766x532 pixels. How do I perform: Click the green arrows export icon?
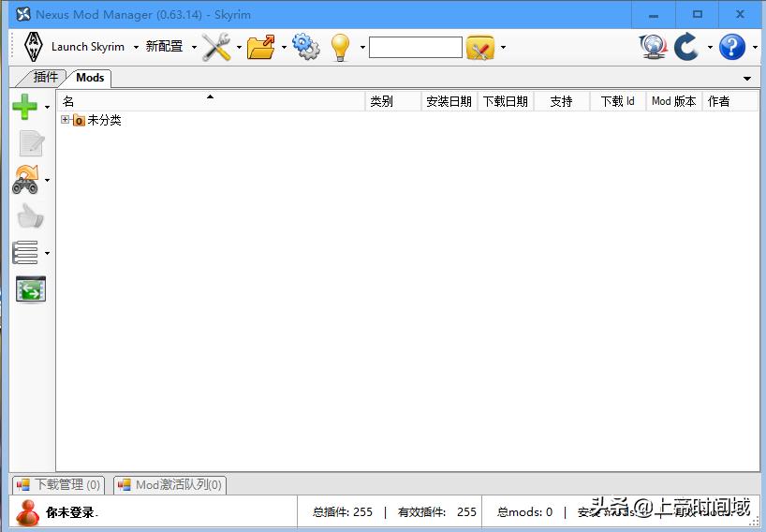[31, 289]
